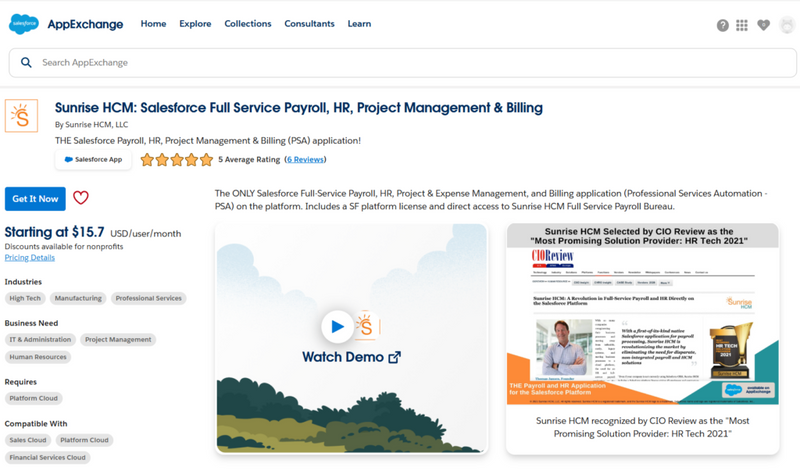Add listing to favorites with heart icon
This screenshot has height=470, width=800.
[81, 197]
